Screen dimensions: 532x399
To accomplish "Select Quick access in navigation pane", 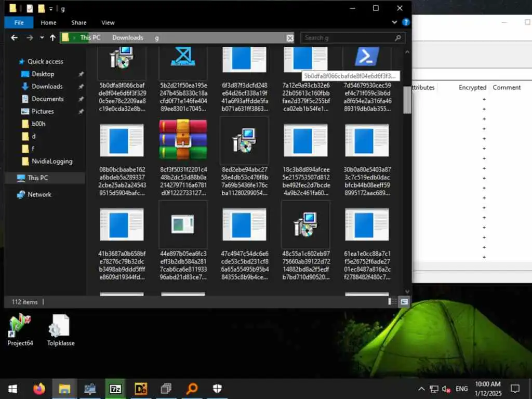I will click(x=45, y=61).
